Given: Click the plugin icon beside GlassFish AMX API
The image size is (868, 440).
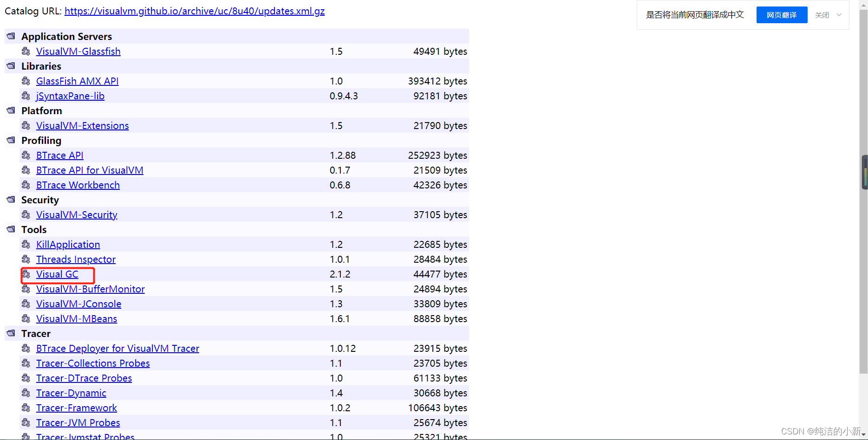Looking at the screenshot, I should (26, 81).
